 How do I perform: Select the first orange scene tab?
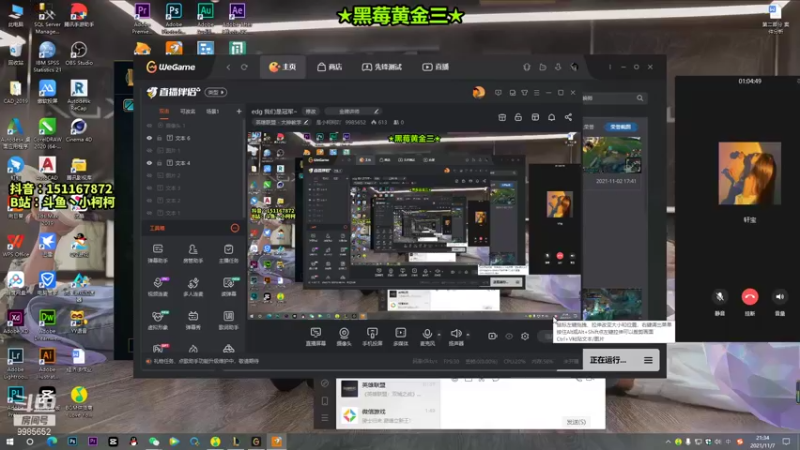[x=164, y=111]
